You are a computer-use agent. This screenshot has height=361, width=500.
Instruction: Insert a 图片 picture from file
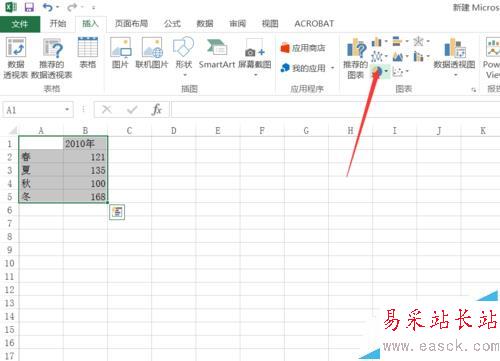(x=120, y=53)
